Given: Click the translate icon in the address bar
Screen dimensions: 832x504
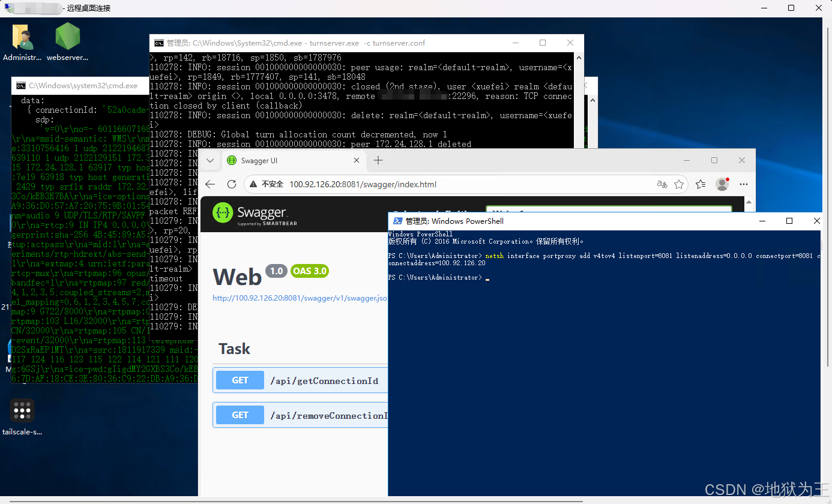Looking at the screenshot, I should click(662, 184).
